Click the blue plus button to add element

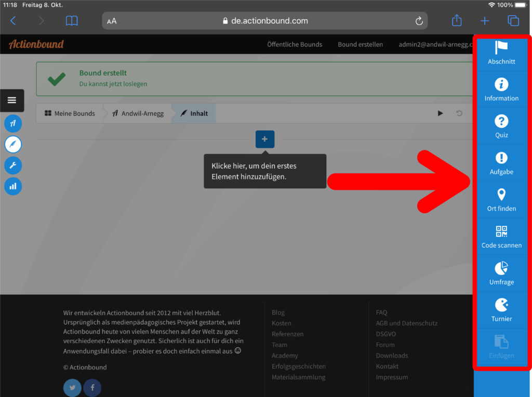[265, 139]
